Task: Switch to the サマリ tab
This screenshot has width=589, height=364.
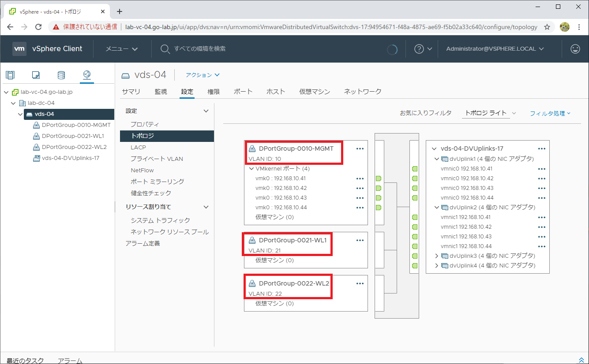Action: pos(131,92)
